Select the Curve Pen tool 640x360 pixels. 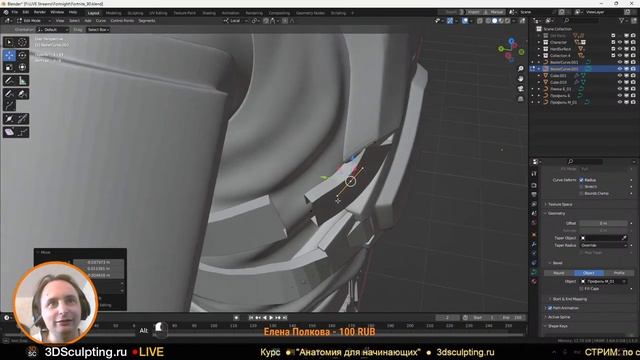(22, 93)
